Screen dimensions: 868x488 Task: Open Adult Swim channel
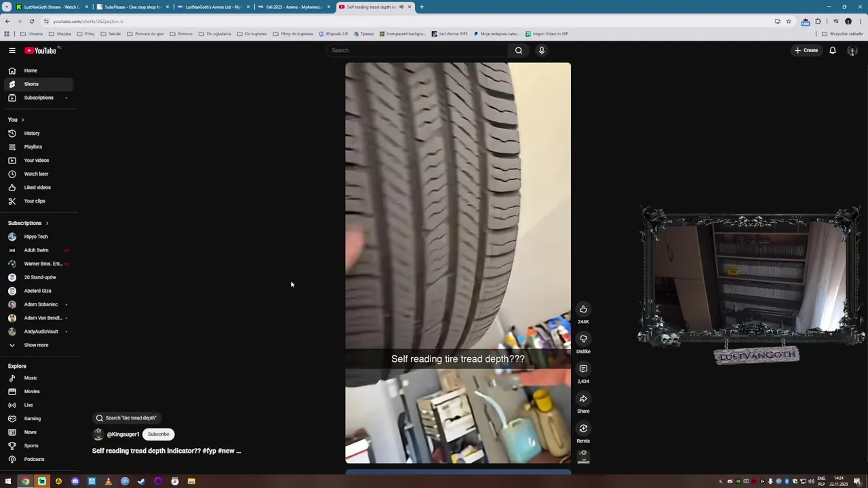(38, 250)
